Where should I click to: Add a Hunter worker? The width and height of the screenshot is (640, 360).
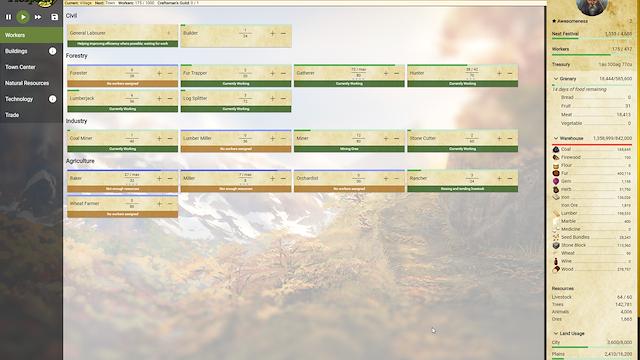click(x=499, y=73)
